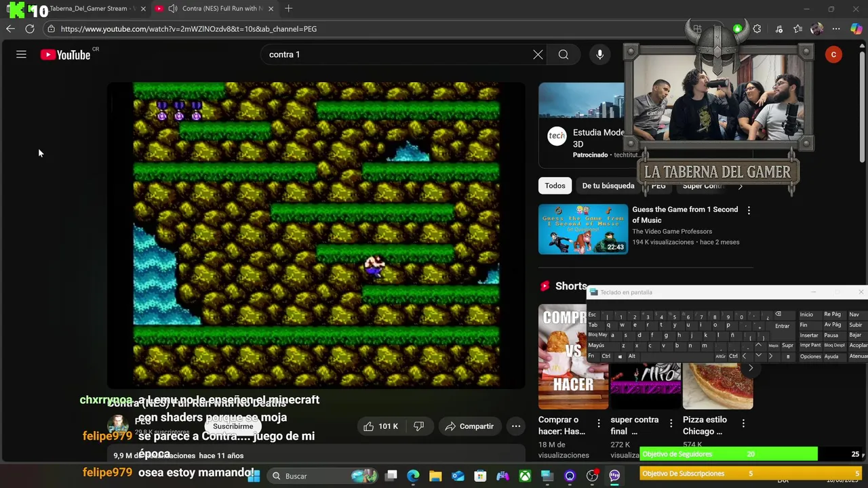The height and width of the screenshot is (488, 868).
Task: Click the Suscribirme button
Action: tap(233, 426)
